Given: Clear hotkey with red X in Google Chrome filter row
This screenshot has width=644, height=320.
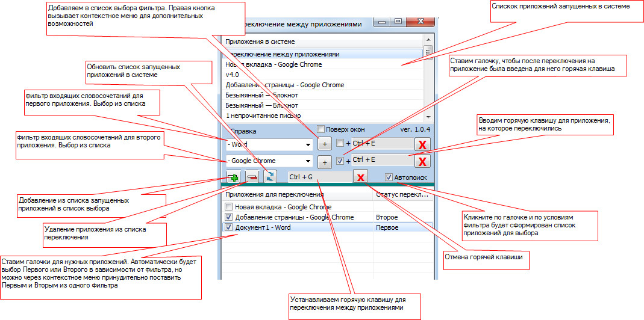Looking at the screenshot, I should [422, 161].
